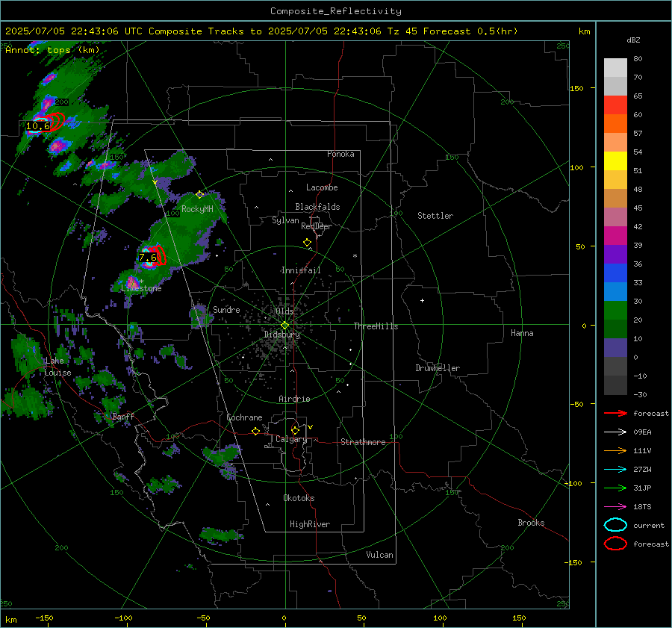Select the Airdrie label
Viewport: 672px width, 628px height.
tap(294, 399)
